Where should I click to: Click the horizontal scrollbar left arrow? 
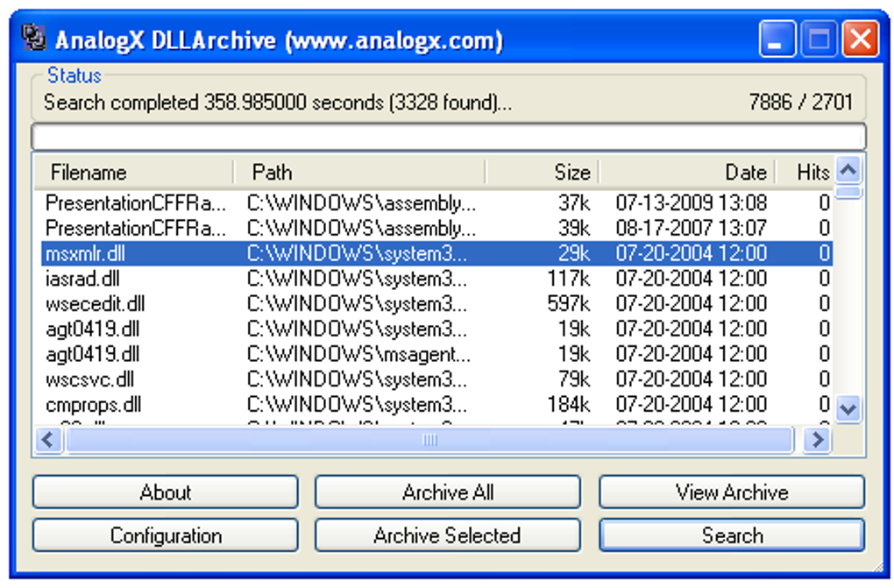pos(48,440)
